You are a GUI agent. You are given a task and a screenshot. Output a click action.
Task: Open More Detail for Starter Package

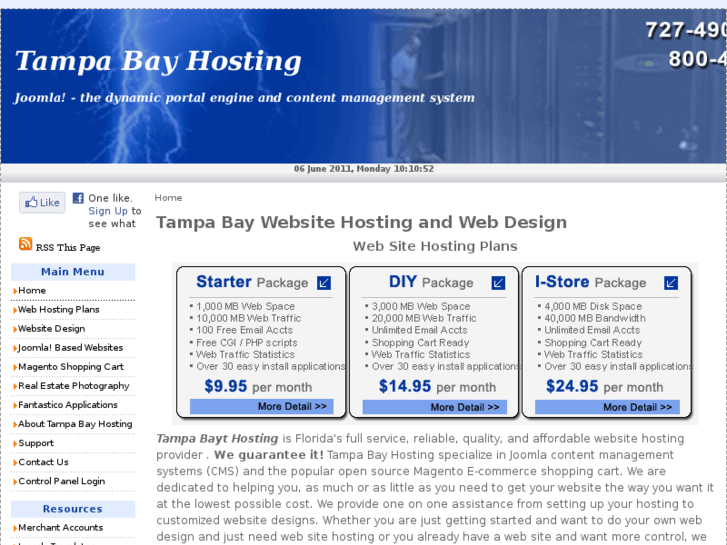[261, 406]
